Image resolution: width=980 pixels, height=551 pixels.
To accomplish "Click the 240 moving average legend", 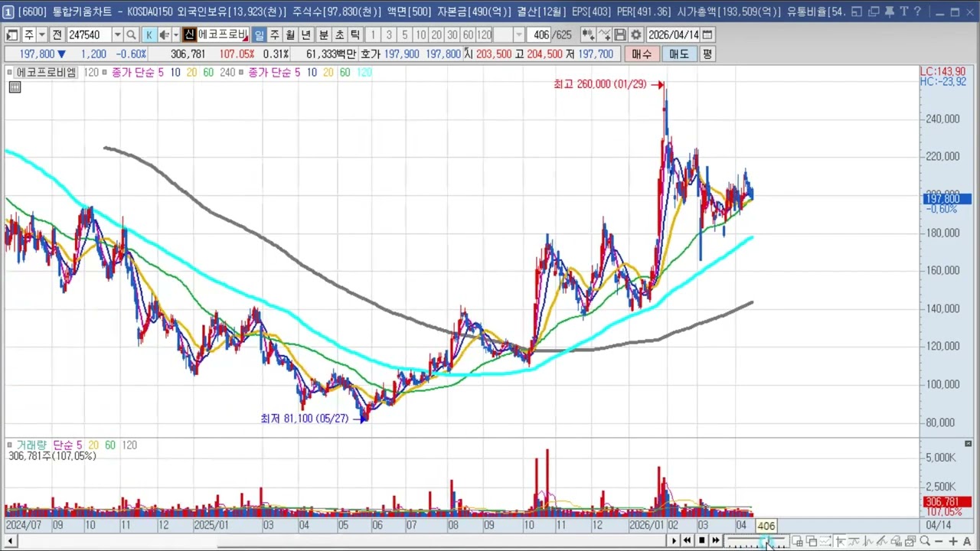I will click(227, 72).
